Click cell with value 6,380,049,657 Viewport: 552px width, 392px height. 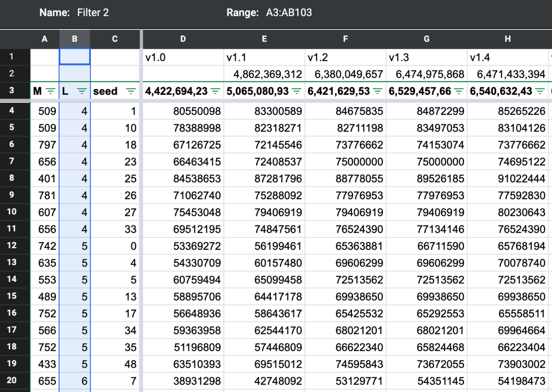[x=345, y=74]
